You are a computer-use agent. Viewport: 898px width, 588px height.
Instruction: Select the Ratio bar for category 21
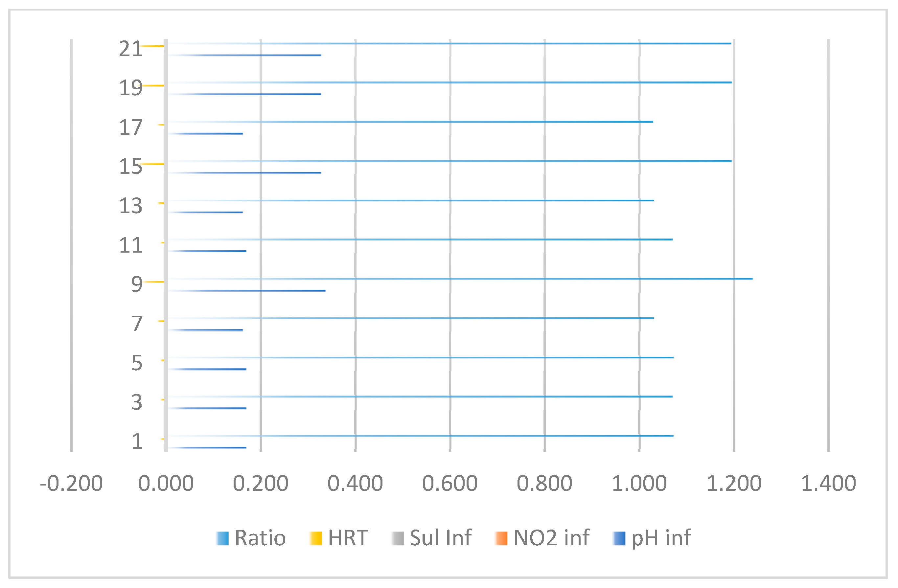pyautogui.click(x=449, y=43)
